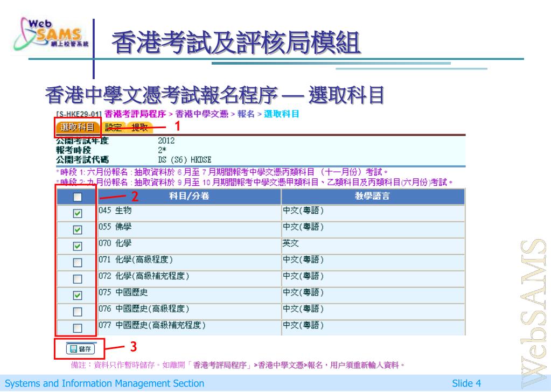This screenshot has height=392, width=551.
Task: Click 香港中學文憑 in the breadcrumb
Action: coord(201,114)
